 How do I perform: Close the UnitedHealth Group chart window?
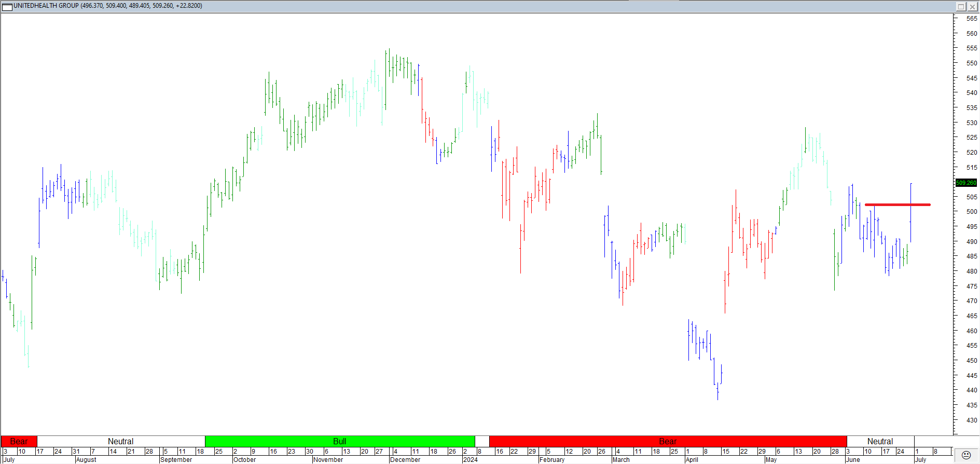[972, 6]
